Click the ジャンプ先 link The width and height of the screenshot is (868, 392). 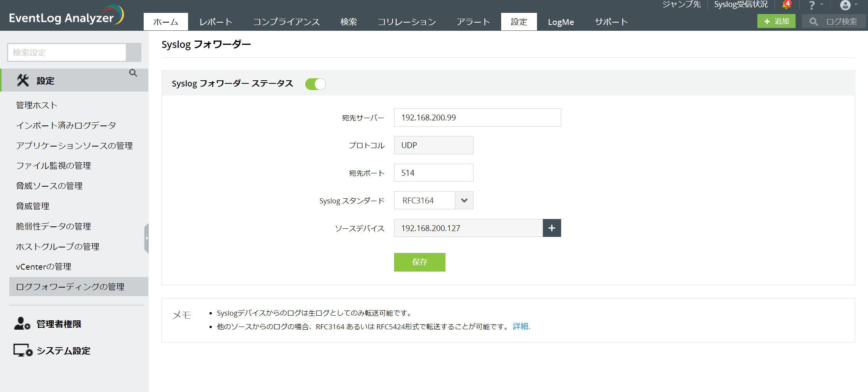(x=681, y=4)
